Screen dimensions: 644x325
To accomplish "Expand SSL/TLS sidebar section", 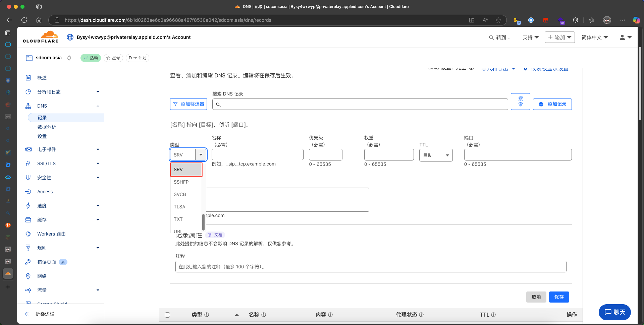I will coord(98,164).
